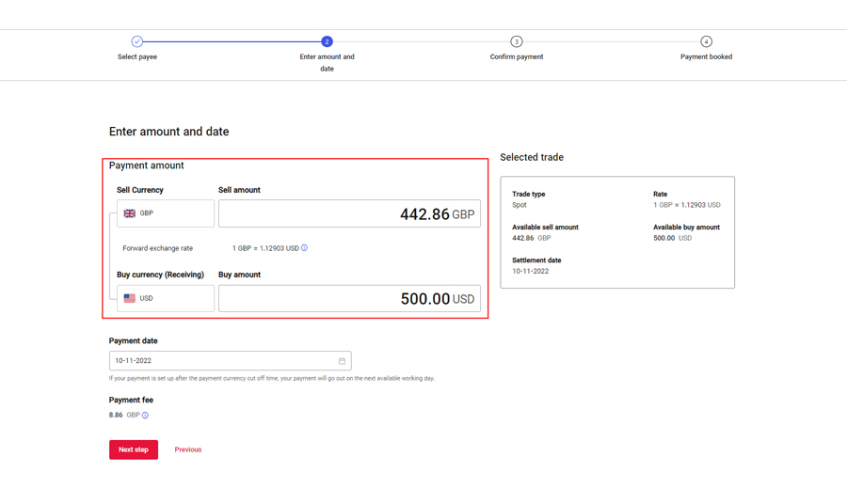Screen dimensions: 847x504
Task: Open the USD buy currency dropdown
Action: [166, 298]
